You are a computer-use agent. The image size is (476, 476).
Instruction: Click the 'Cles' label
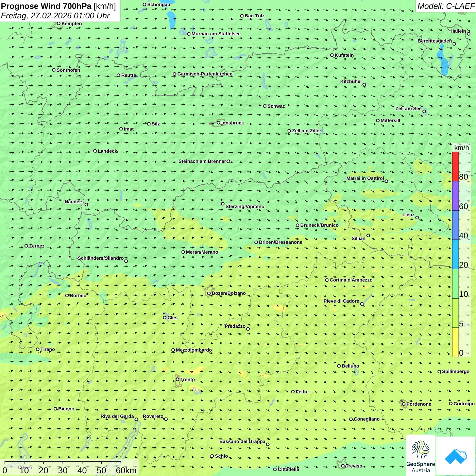point(172,318)
